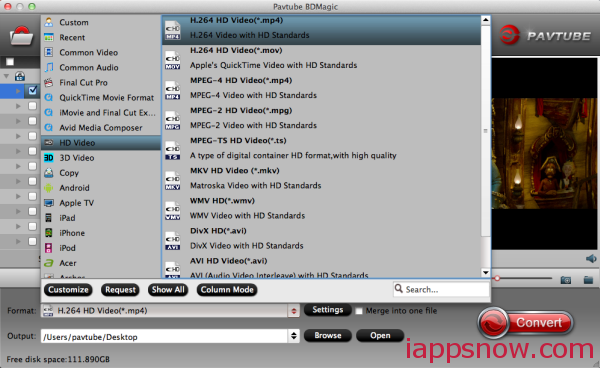The height and width of the screenshot is (368, 600).
Task: Click the Avid Media Composer icon
Action: (49, 127)
